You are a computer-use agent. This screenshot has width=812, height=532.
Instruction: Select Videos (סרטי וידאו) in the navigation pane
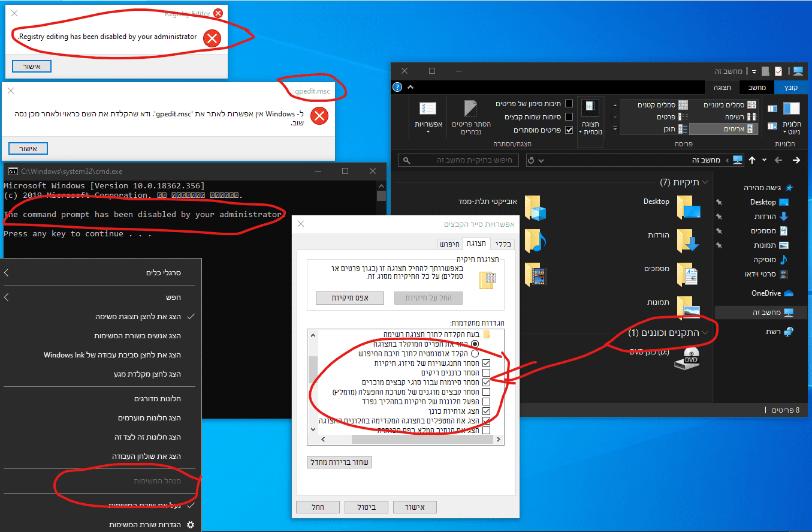[x=766, y=274]
